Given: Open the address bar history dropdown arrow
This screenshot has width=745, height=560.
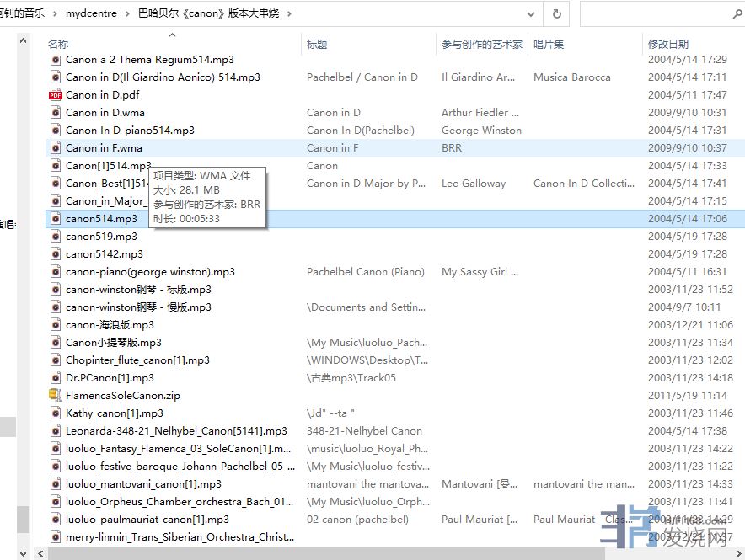Looking at the screenshot, I should pyautogui.click(x=530, y=14).
